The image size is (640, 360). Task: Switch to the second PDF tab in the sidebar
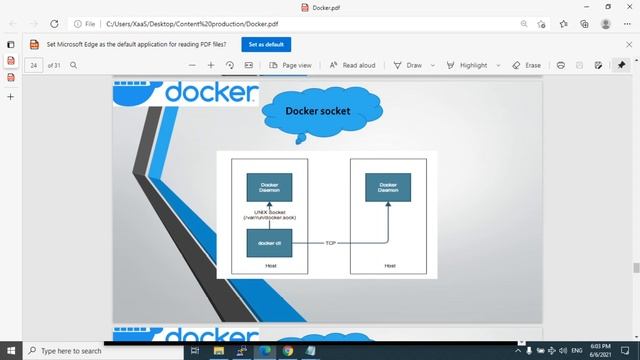pyautogui.click(x=11, y=77)
